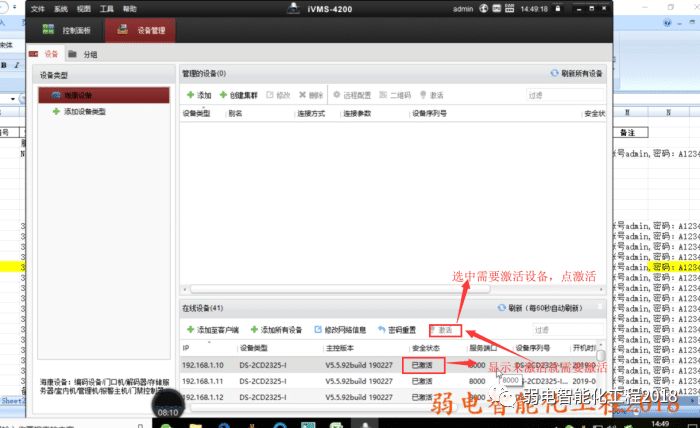The height and width of the screenshot is (428, 700).
Task: Switch to the 设备管理 tab
Action: pyautogui.click(x=140, y=30)
